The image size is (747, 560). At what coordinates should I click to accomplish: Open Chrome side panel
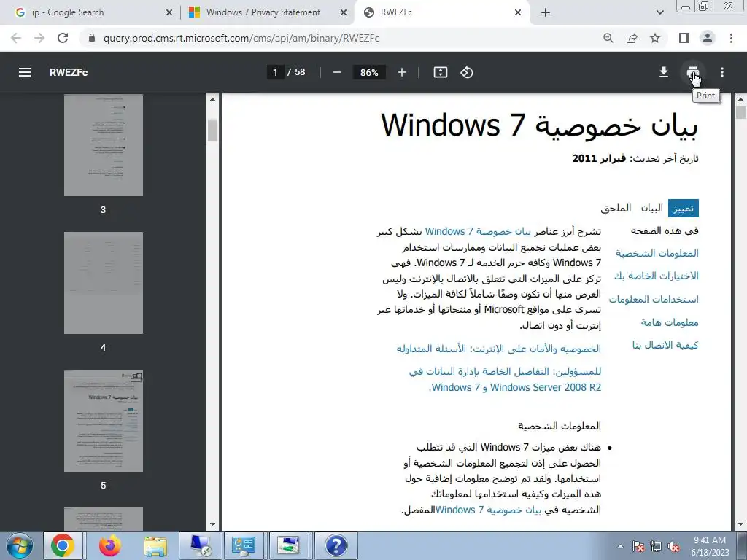pyautogui.click(x=684, y=38)
